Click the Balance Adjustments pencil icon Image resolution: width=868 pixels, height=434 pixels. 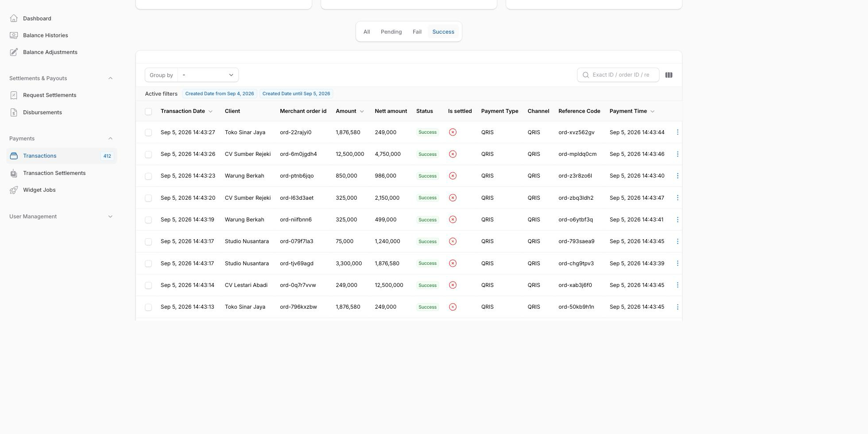point(14,52)
